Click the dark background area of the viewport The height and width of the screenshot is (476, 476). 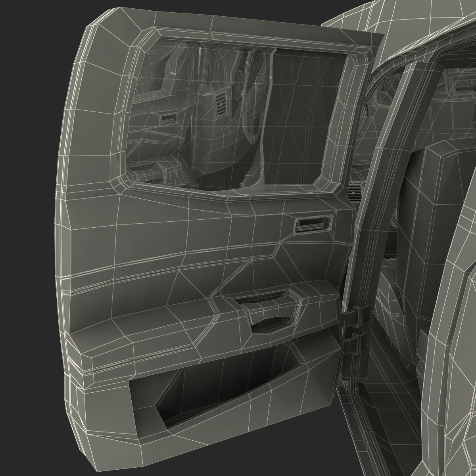24,40
